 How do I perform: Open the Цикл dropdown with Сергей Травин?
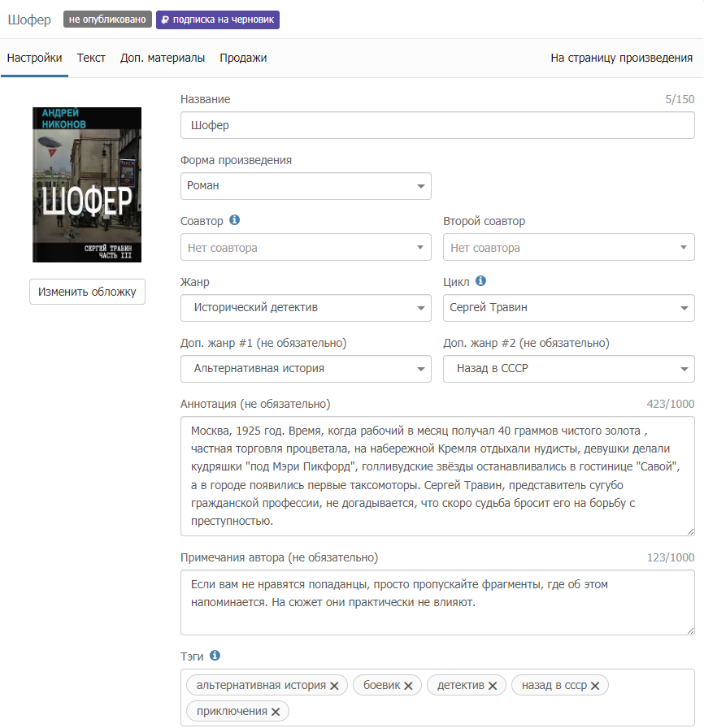(568, 308)
